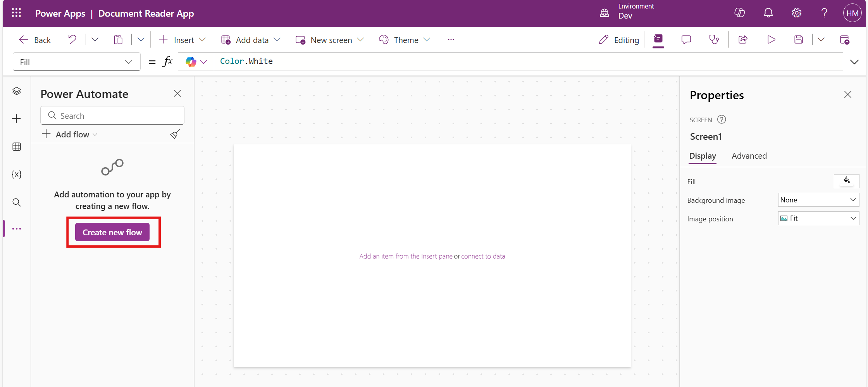The image size is (868, 387).
Task: Preview the app with play icon
Action: point(771,39)
